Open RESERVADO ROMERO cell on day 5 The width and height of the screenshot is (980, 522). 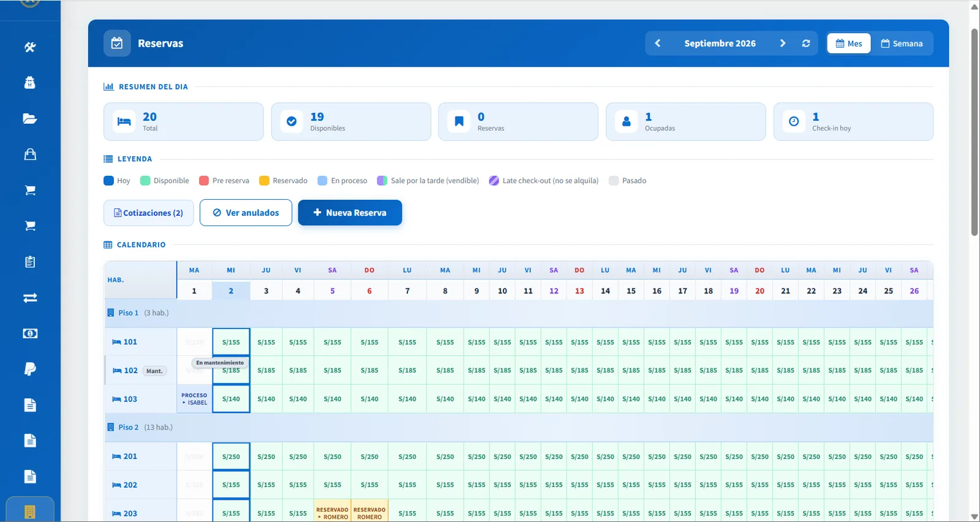point(333,513)
